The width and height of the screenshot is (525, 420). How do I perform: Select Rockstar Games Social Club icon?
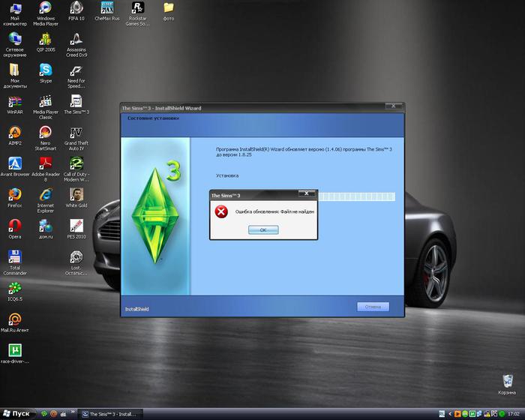[x=137, y=13]
